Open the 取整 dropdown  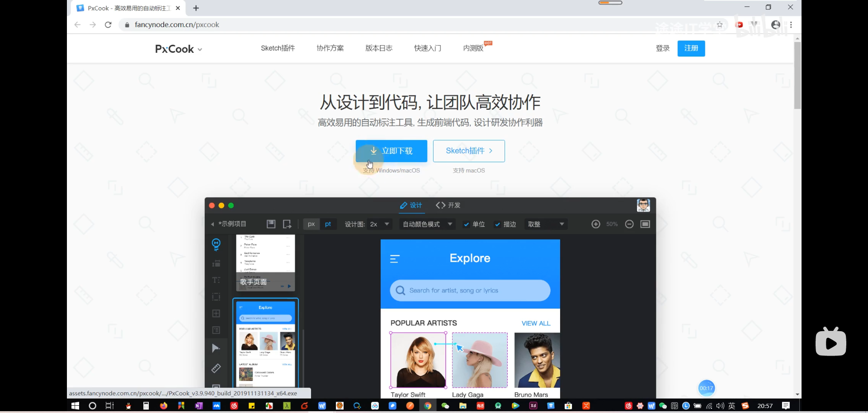[x=546, y=224]
